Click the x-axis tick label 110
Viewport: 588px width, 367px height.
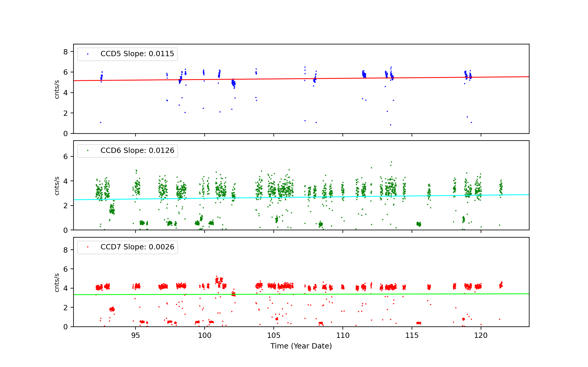(343, 336)
